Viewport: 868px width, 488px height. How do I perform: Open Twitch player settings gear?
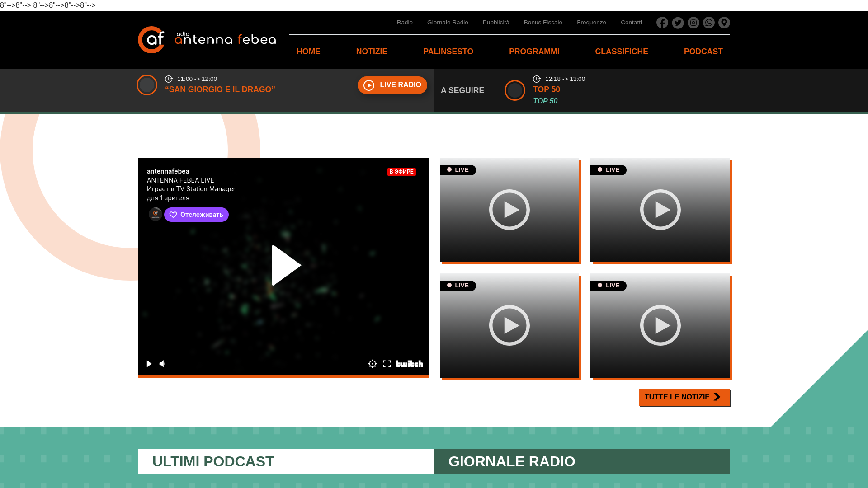[372, 364]
